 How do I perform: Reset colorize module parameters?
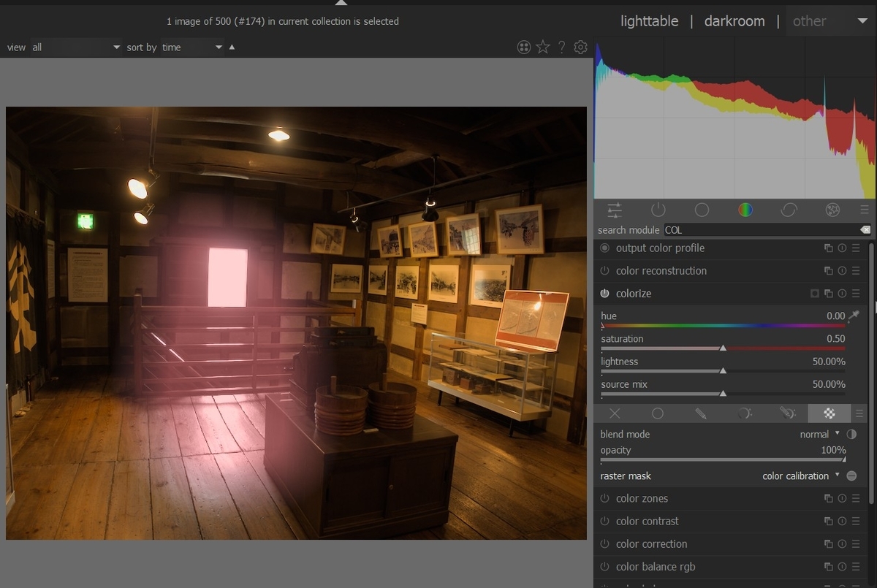point(842,294)
